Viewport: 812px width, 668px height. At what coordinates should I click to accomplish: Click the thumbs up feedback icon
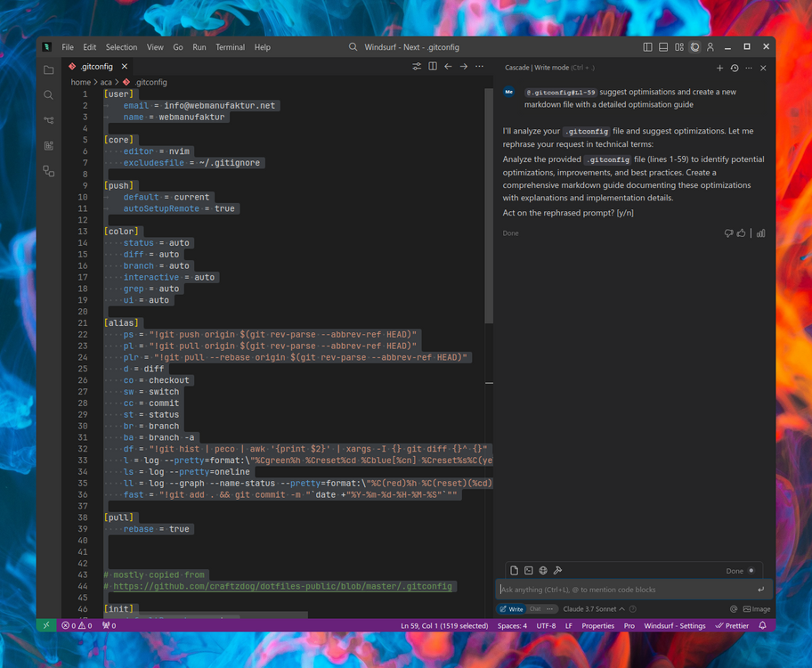[741, 233]
